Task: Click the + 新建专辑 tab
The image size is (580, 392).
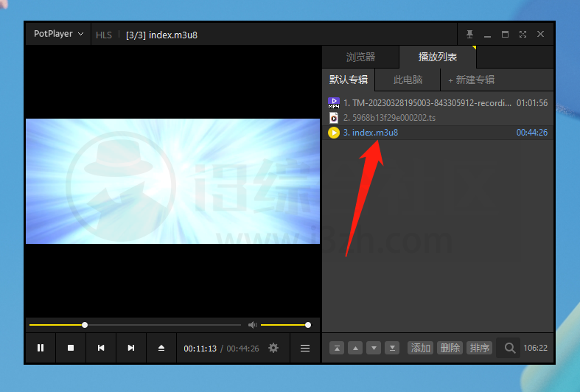Action: pyautogui.click(x=471, y=80)
